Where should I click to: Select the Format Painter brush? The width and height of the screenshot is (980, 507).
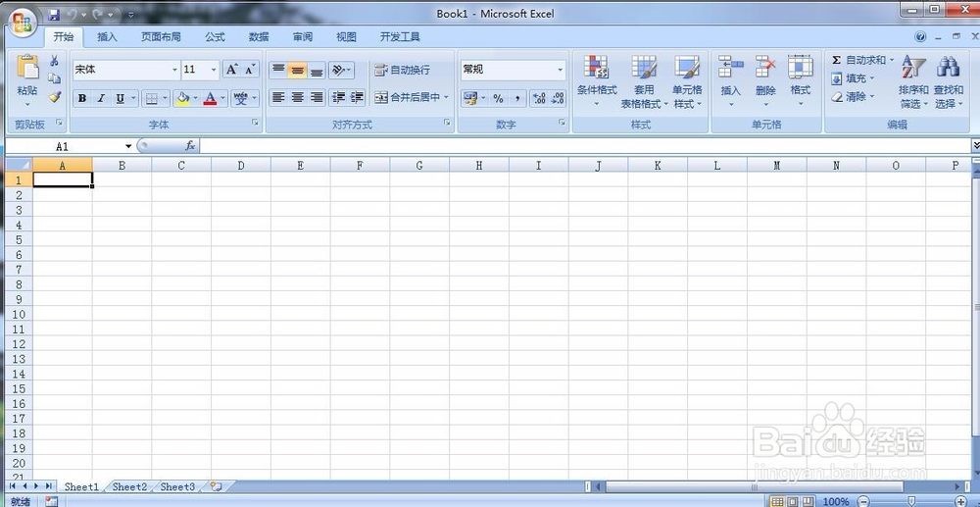[54, 97]
